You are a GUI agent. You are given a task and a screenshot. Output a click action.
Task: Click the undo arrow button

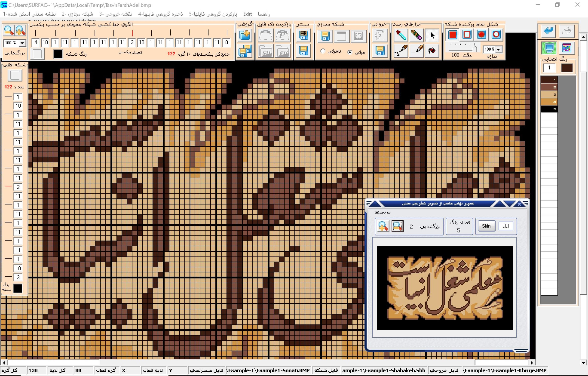[548, 31]
